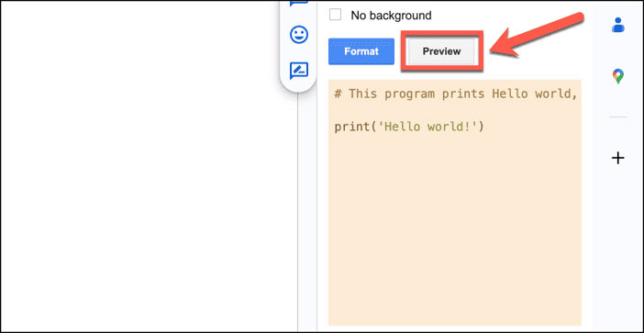
Task: Click the add comment icon above emoji
Action: point(298,4)
